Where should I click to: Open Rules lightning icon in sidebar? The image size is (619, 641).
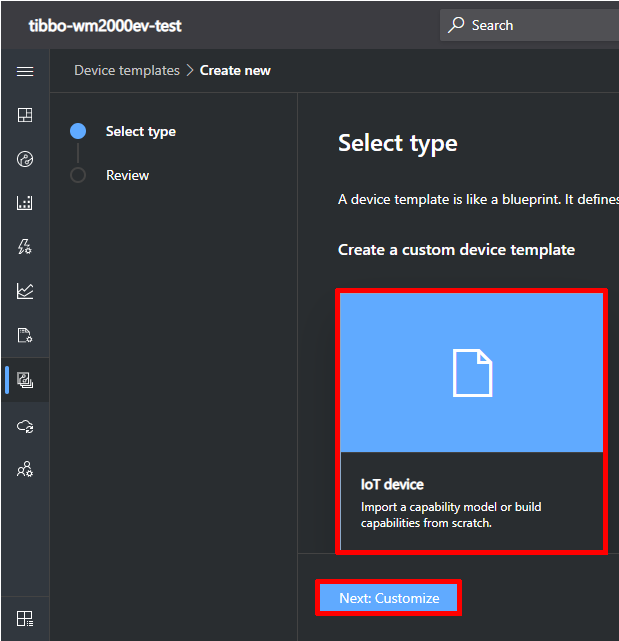point(25,247)
